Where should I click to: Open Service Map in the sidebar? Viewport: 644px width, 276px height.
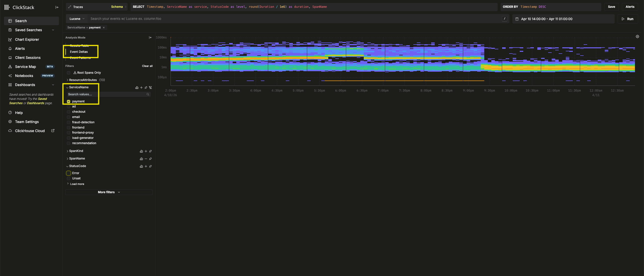(x=25, y=67)
